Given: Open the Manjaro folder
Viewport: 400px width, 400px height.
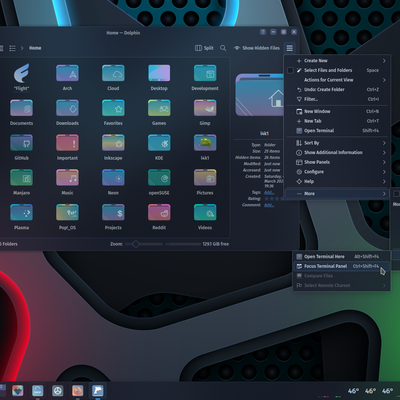Looking at the screenshot, I should (21, 182).
